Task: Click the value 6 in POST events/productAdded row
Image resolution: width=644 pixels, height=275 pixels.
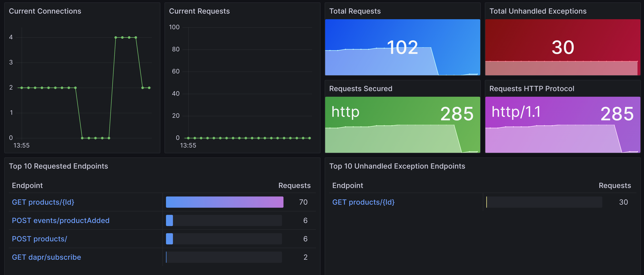Action: pos(305,221)
